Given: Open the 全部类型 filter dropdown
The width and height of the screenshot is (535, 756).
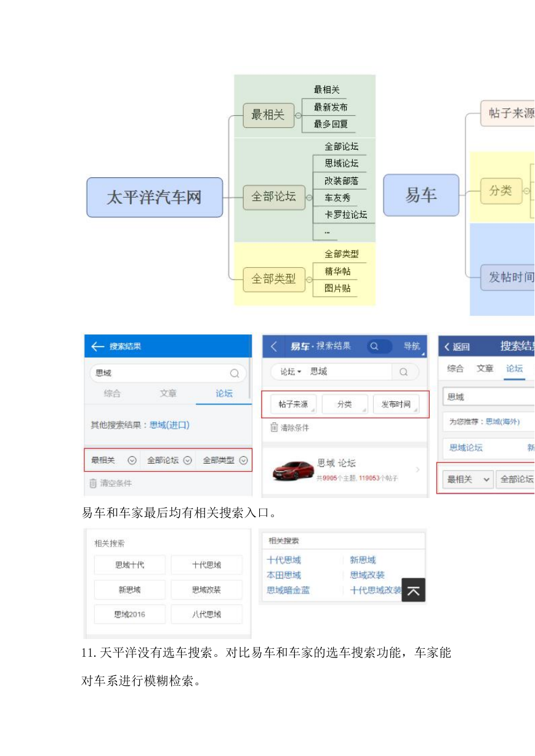Looking at the screenshot, I should click(224, 460).
